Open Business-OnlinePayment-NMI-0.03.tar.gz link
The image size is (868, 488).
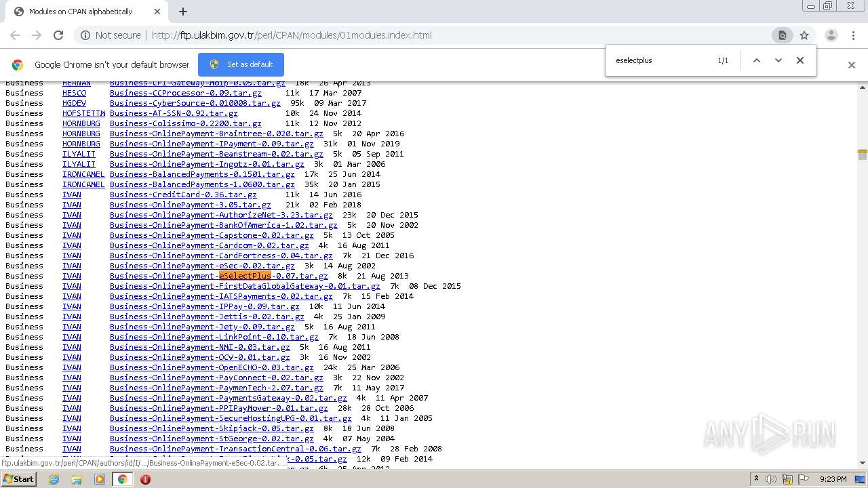tap(199, 347)
